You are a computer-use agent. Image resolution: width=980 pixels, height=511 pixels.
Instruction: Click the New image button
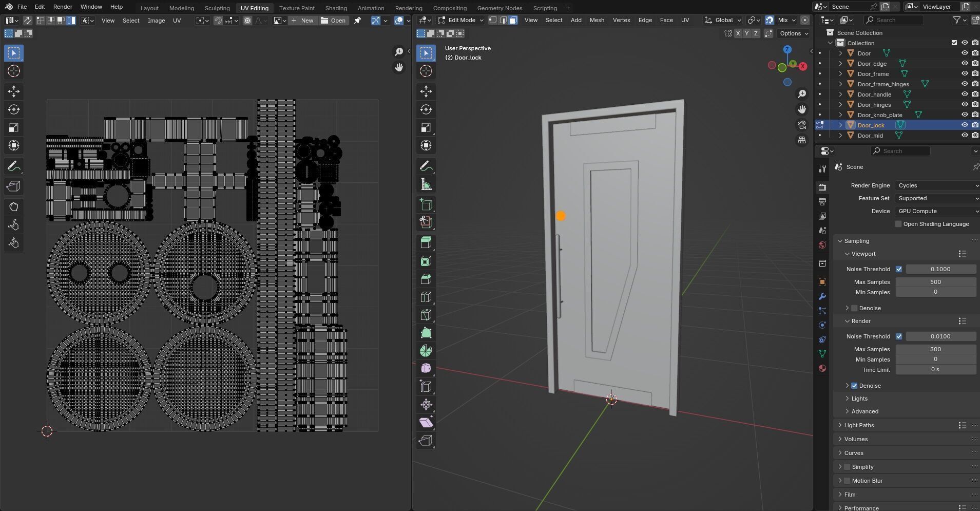pos(302,21)
